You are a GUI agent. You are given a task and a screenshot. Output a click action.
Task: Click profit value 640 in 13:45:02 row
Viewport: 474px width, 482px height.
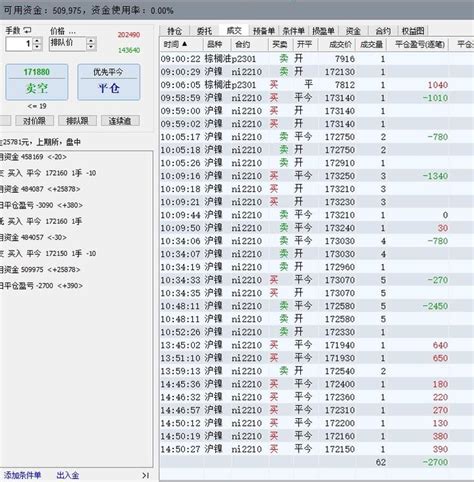[x=440, y=345]
